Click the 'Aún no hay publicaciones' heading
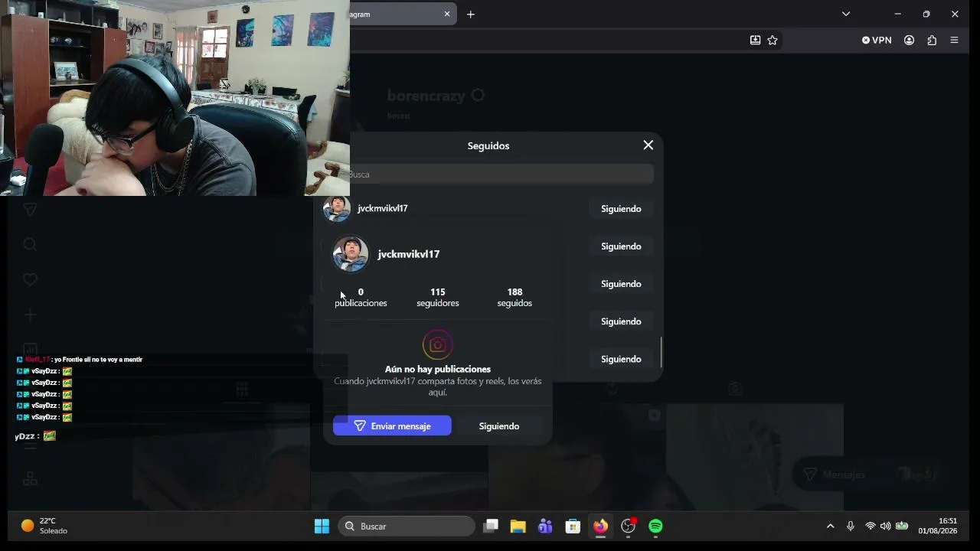Screen dimensions: 980x551 coord(438,369)
